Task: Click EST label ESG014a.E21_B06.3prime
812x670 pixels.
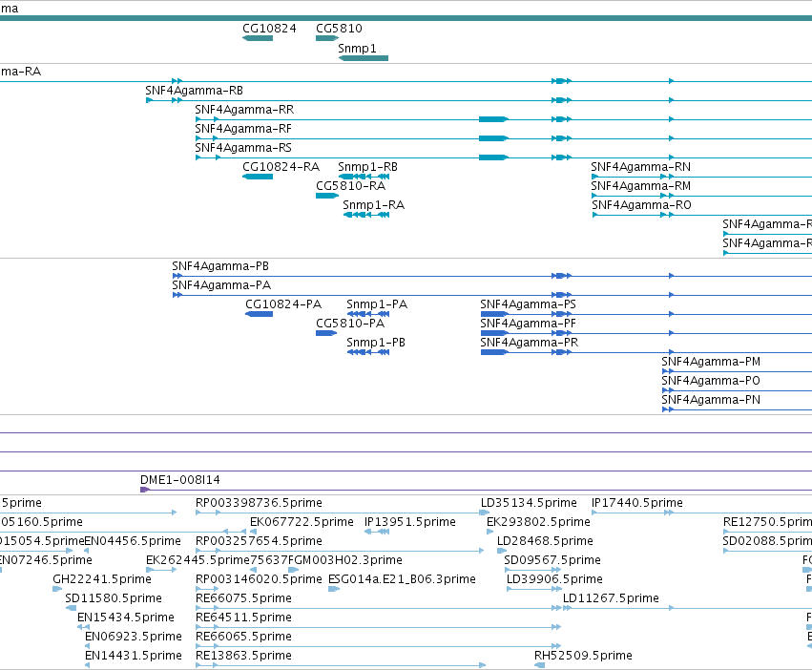Action: click(x=403, y=580)
